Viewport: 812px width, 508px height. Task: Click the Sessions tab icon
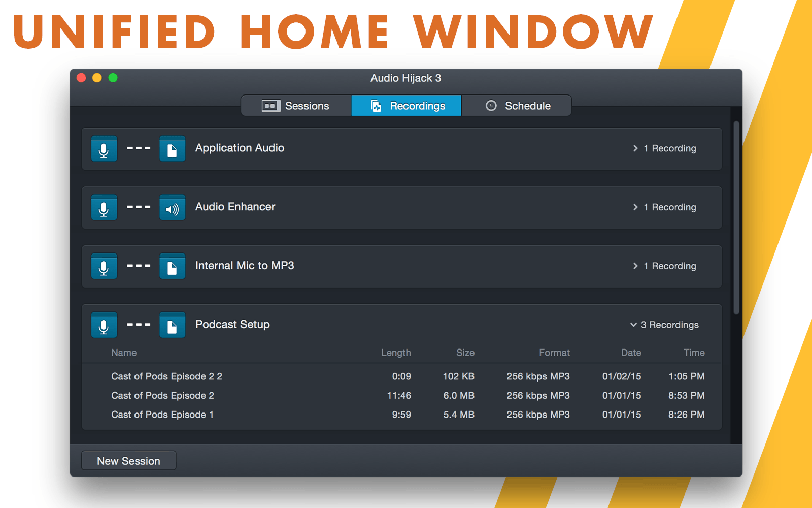coord(271,106)
